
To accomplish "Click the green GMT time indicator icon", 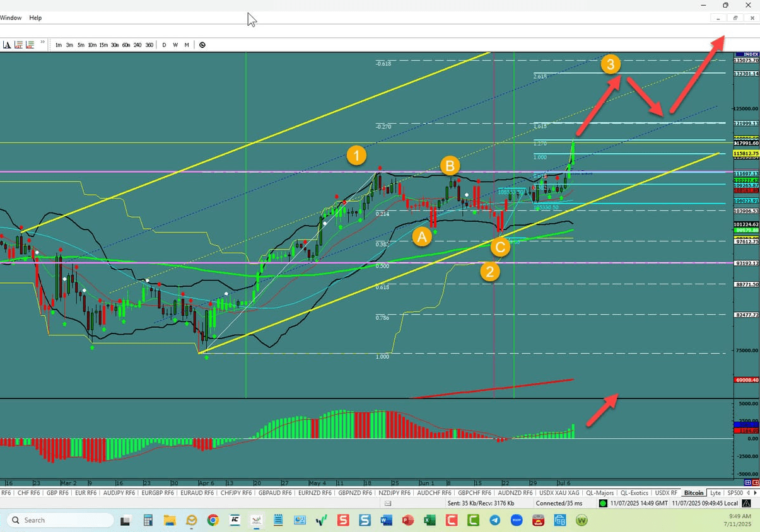I will (604, 503).
